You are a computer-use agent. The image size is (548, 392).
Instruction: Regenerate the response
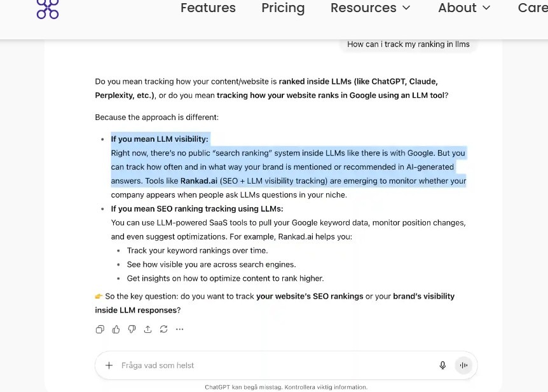[163, 329]
